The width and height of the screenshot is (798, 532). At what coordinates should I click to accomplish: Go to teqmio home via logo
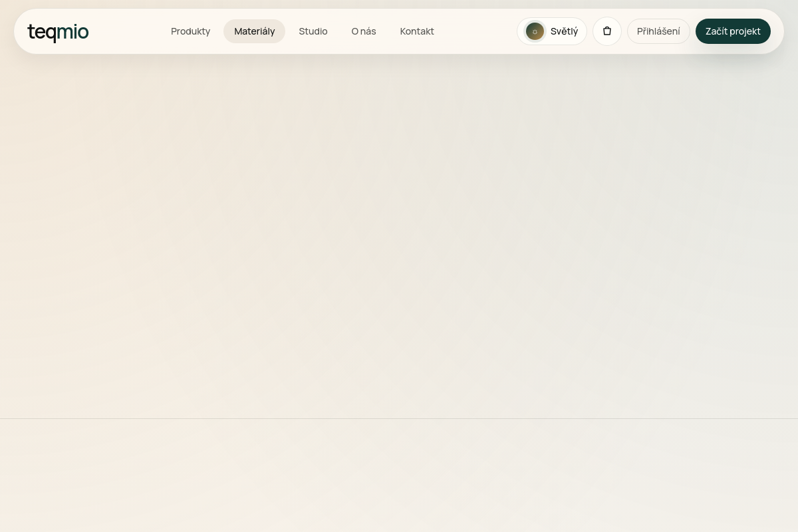58,31
